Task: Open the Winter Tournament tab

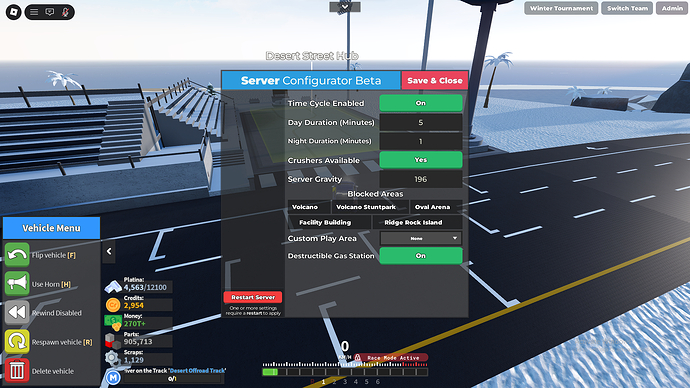Action: coord(561,8)
